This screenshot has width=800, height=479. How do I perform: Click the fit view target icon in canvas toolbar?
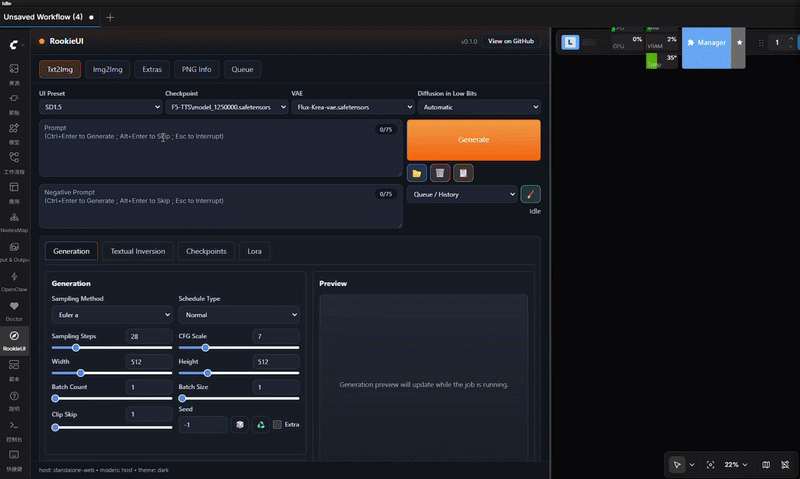710,465
